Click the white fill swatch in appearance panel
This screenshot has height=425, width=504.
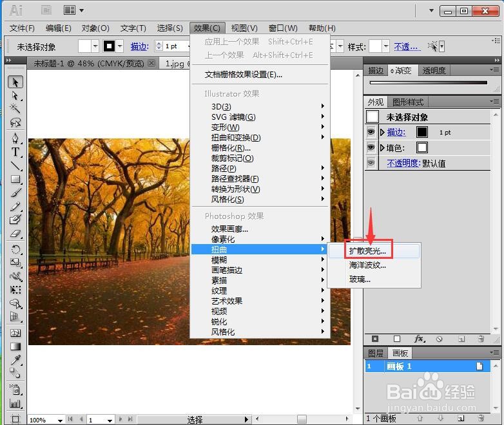pos(422,147)
